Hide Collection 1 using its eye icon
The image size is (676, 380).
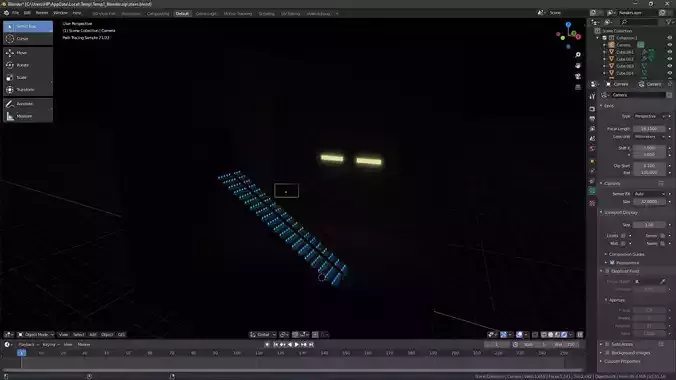[x=670, y=38]
